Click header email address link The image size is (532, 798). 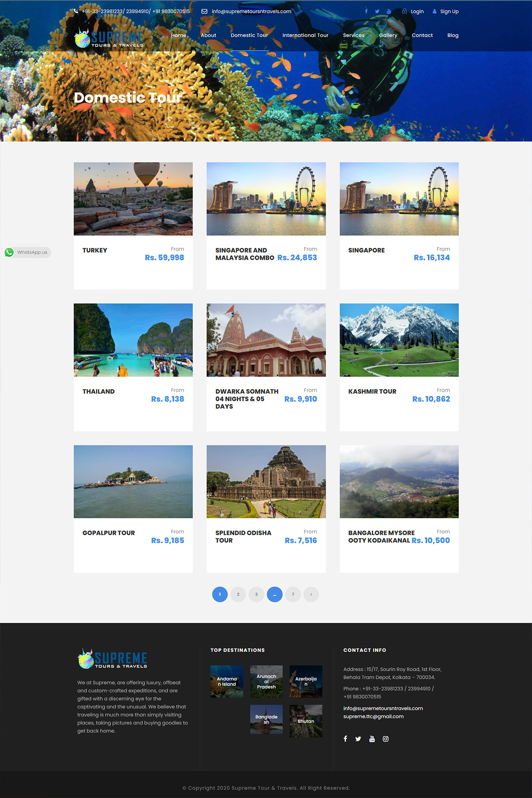click(x=251, y=12)
